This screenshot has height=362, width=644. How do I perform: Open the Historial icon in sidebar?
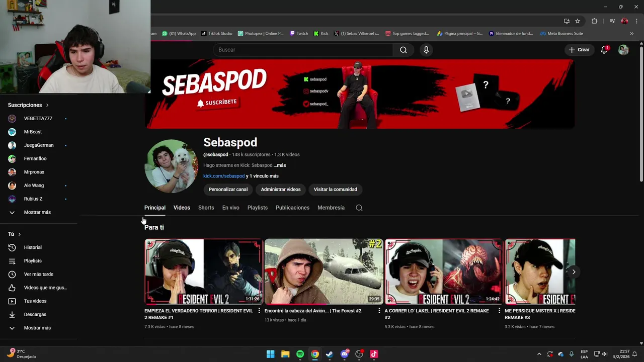click(12, 247)
